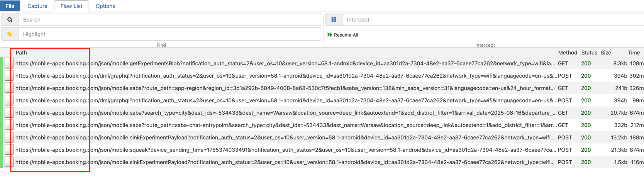Focus the Highlight input field
644x180 pixels.
169,34
